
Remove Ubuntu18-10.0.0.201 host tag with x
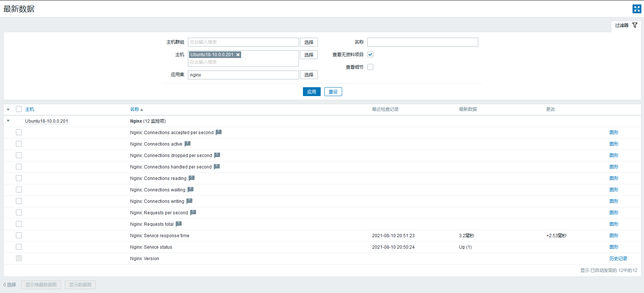point(238,55)
